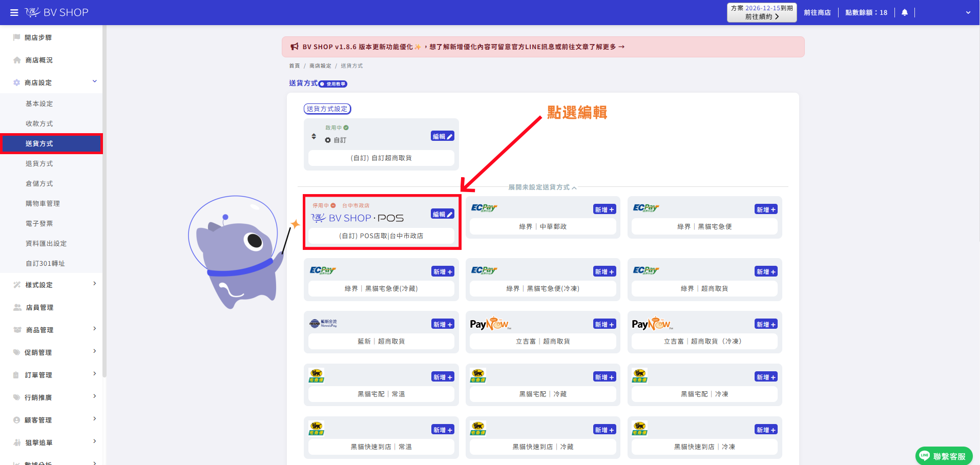980x465 pixels.
Task: Click the 店員管理 people icon
Action: (x=17, y=307)
